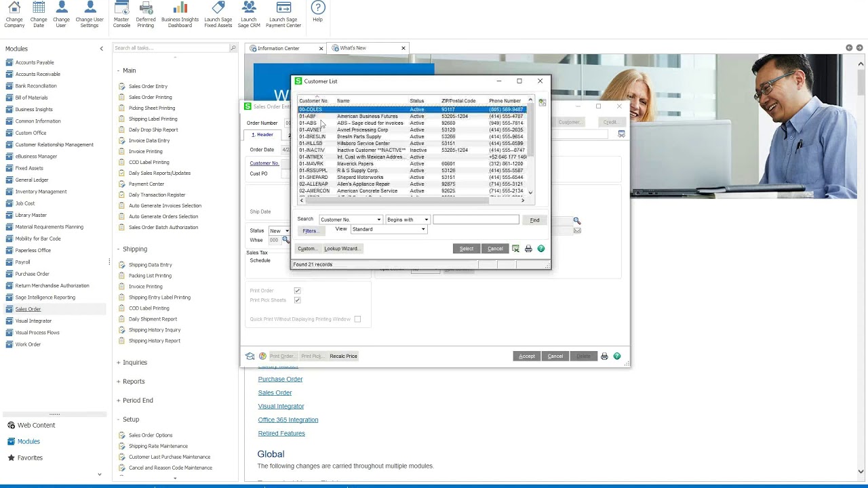Open the Change Date calendar icon
This screenshot has width=868, height=488.
(x=39, y=14)
